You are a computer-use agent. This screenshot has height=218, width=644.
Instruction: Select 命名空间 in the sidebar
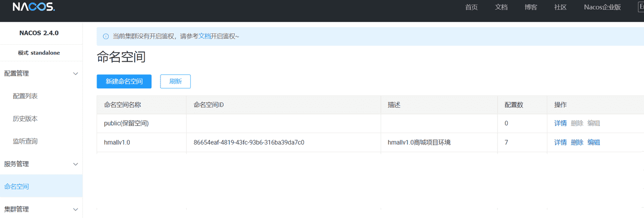[17, 186]
